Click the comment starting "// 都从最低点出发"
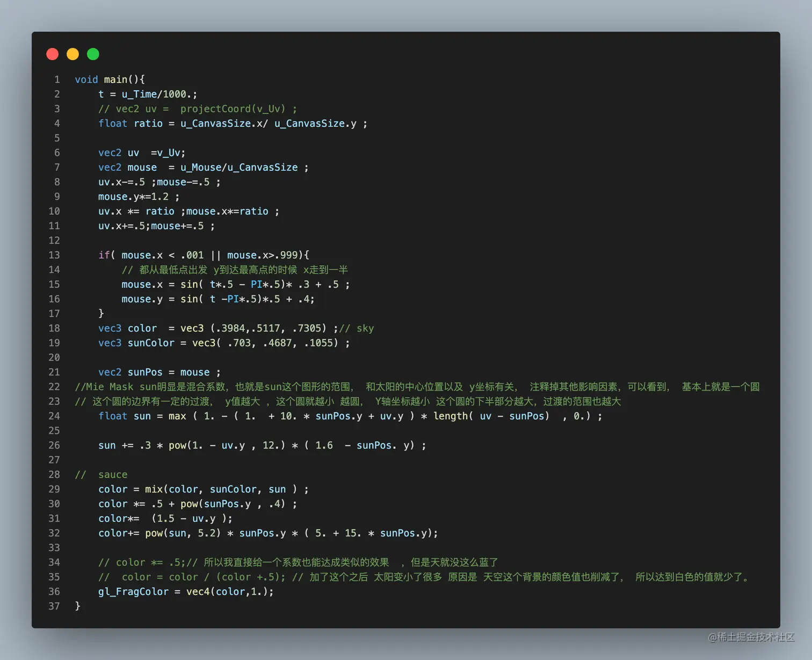The image size is (812, 660). point(235,270)
